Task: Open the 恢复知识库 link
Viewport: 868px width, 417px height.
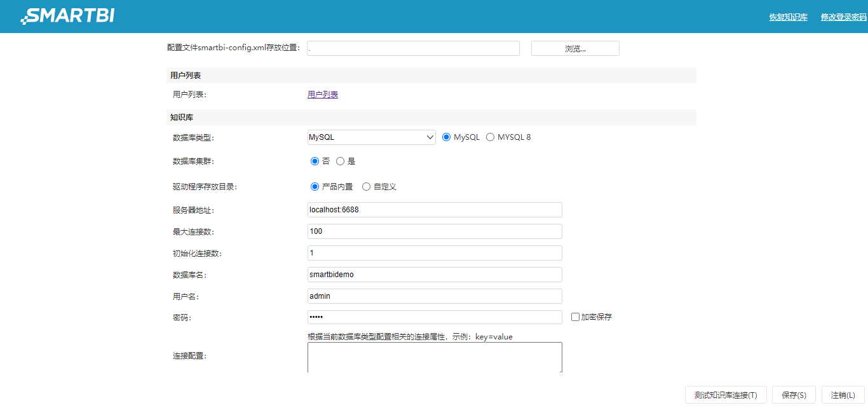Action: [x=788, y=17]
